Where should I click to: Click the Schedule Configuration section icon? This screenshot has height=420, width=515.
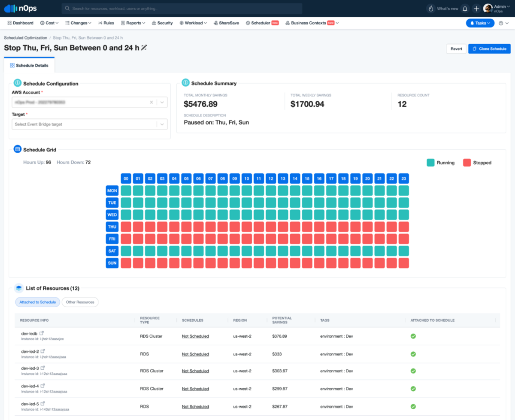(18, 83)
